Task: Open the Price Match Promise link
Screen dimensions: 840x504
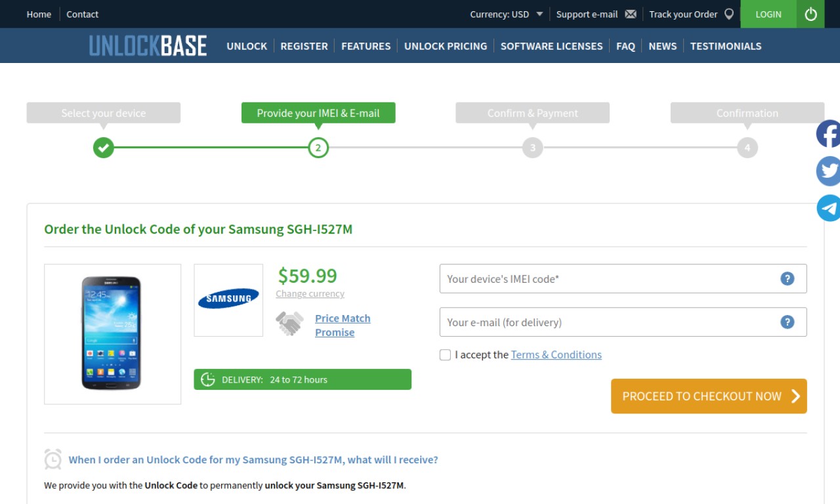Action: tap(343, 325)
